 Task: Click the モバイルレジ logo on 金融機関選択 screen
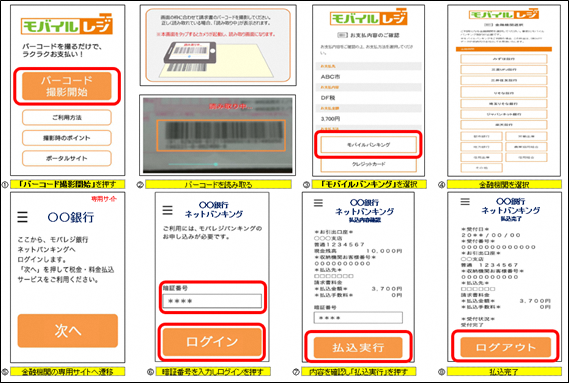tap(504, 15)
